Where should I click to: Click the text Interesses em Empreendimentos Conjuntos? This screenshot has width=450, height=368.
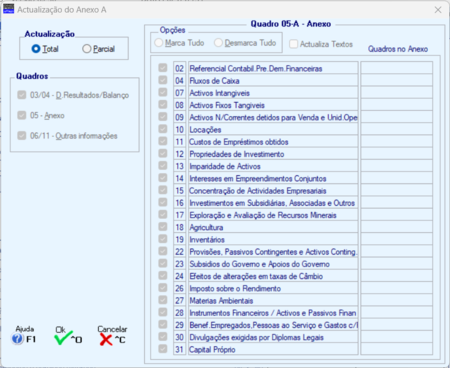pos(258,179)
